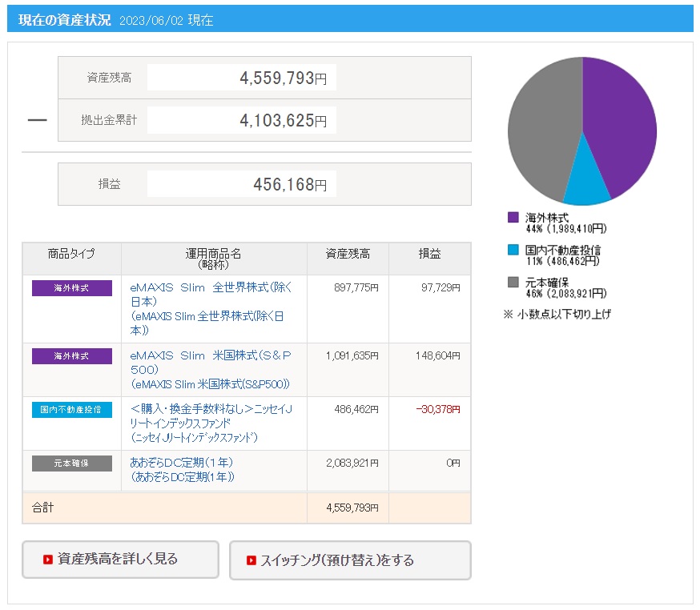
Task: Click the blue 国内不動産投信 legend color square
Action: coord(513,250)
